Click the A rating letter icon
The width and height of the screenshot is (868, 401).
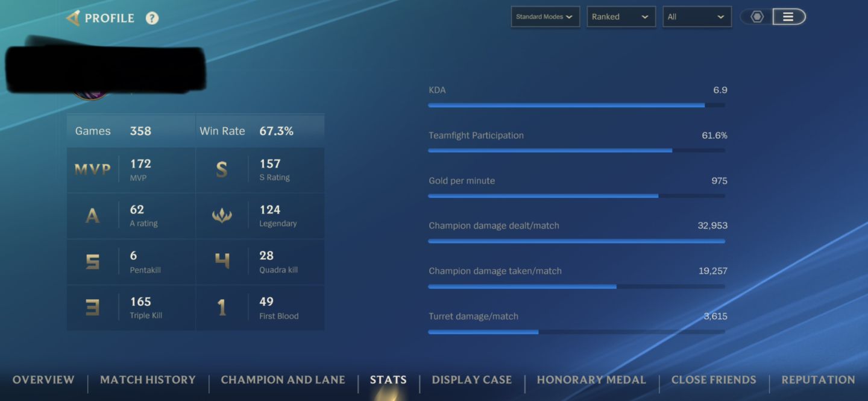pyautogui.click(x=92, y=216)
